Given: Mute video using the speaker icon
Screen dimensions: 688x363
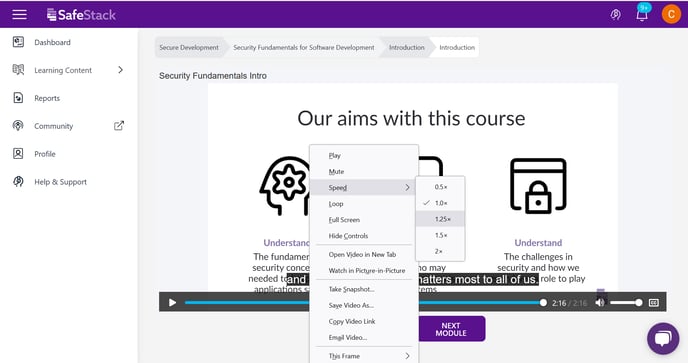Looking at the screenshot, I should (600, 302).
